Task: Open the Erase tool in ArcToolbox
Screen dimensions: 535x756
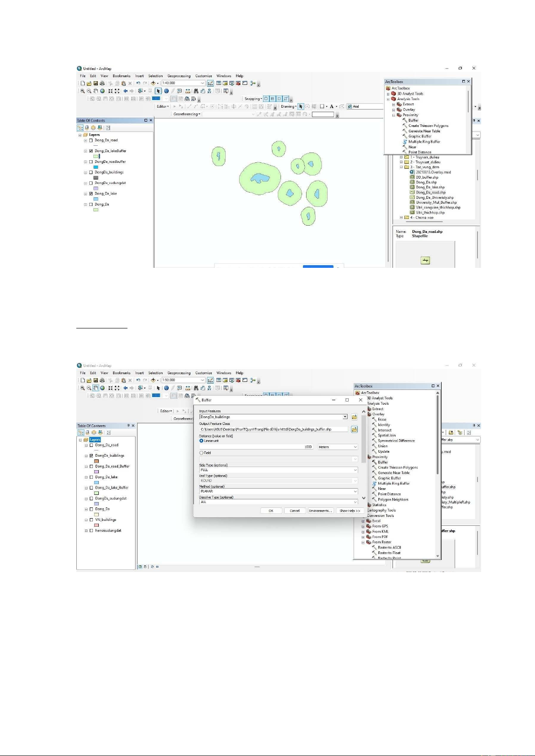Action: [382, 420]
